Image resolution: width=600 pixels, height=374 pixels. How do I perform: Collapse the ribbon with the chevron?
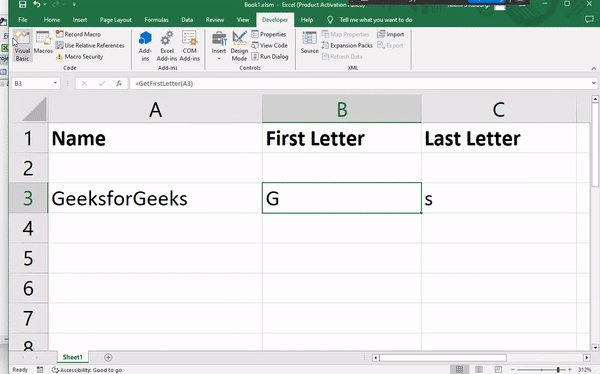[x=593, y=69]
